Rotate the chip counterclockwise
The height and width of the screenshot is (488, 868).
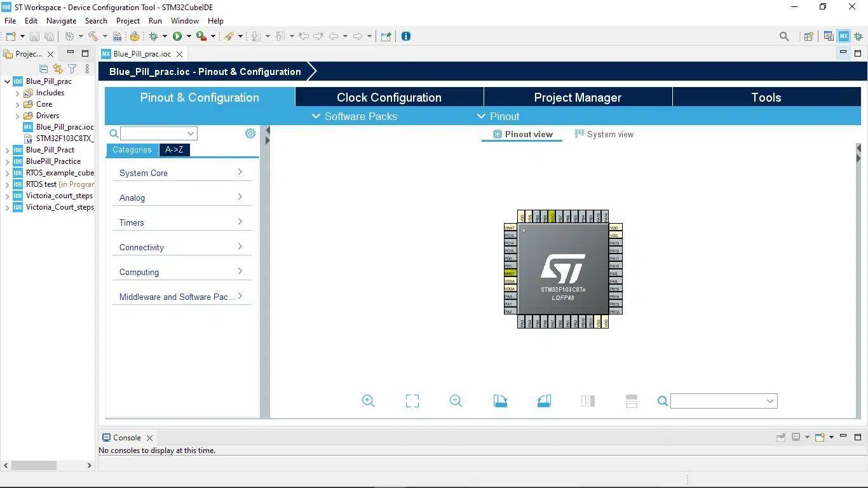pyautogui.click(x=544, y=401)
